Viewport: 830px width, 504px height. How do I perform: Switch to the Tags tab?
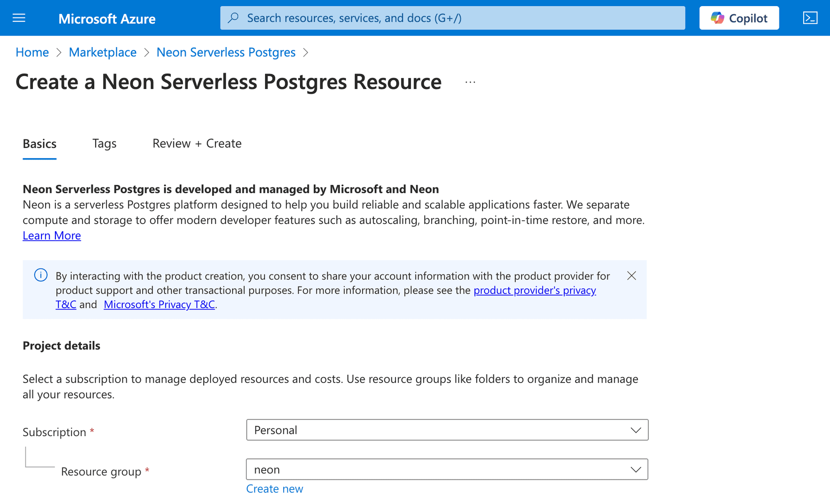click(104, 143)
